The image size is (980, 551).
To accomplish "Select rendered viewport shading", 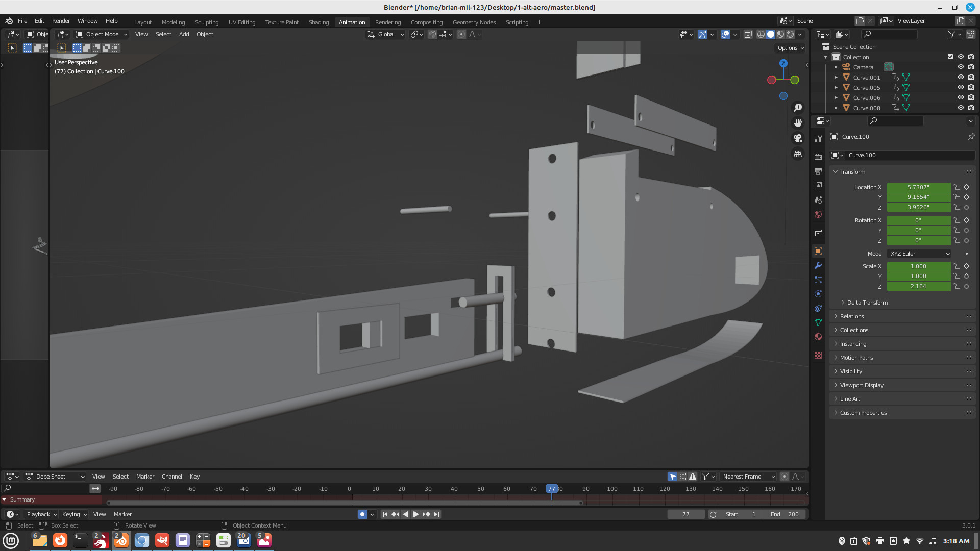I will coord(790,34).
